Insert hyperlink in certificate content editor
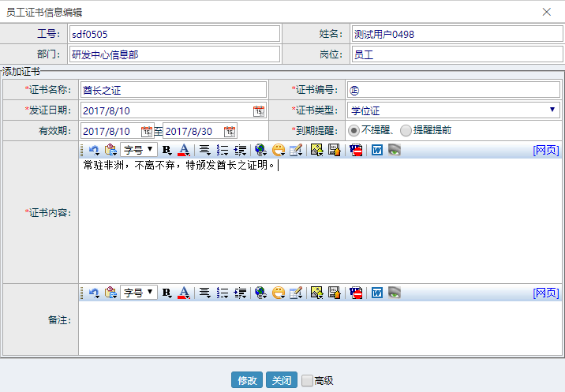565x392 pixels. pyautogui.click(x=260, y=150)
